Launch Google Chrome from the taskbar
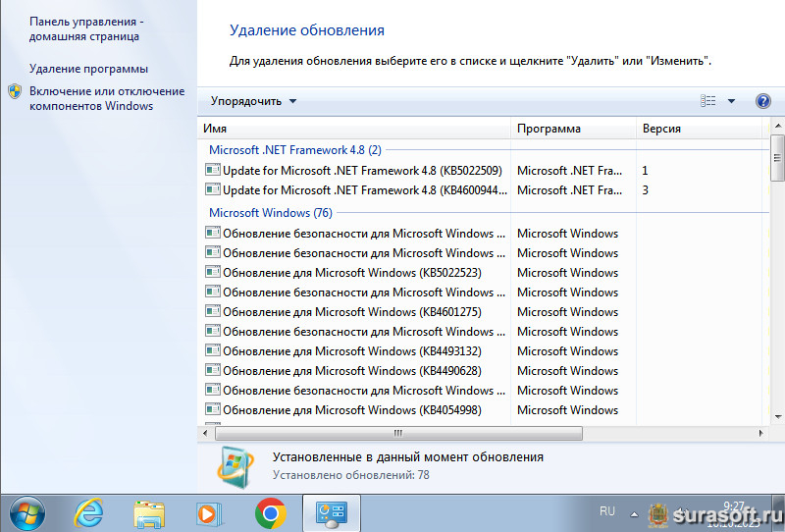The height and width of the screenshot is (532, 785). coord(270,512)
